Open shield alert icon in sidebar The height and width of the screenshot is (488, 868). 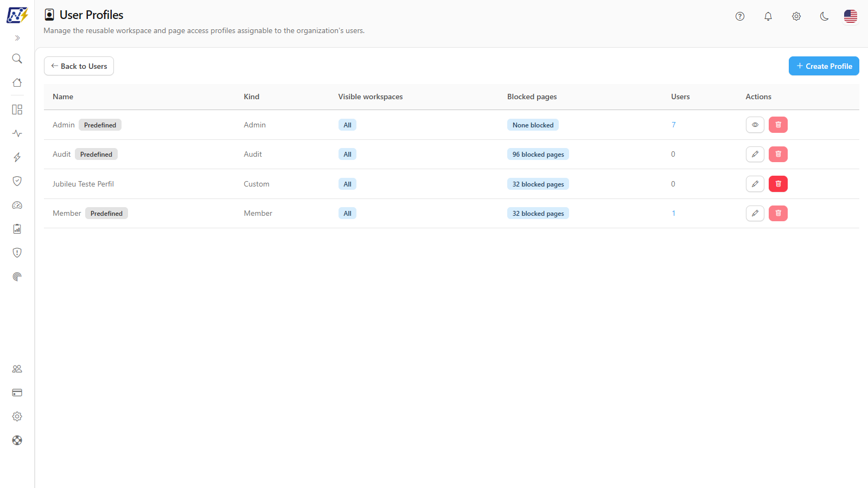(x=17, y=253)
